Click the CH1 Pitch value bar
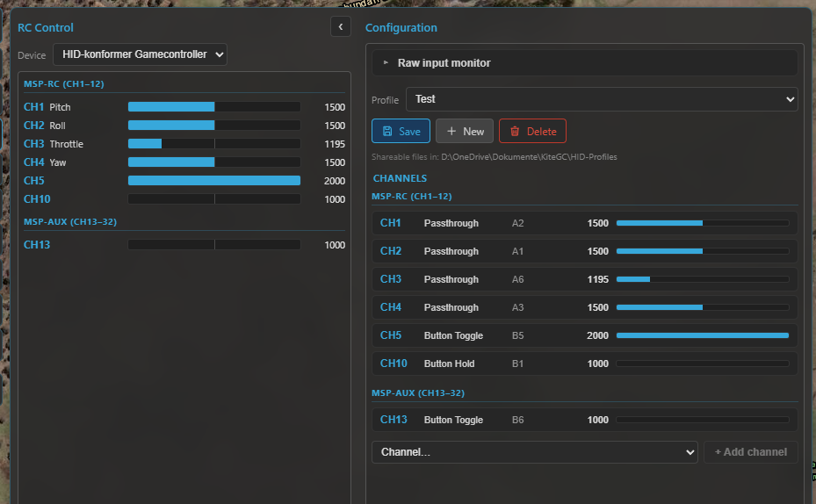Image resolution: width=816 pixels, height=504 pixels. click(214, 106)
